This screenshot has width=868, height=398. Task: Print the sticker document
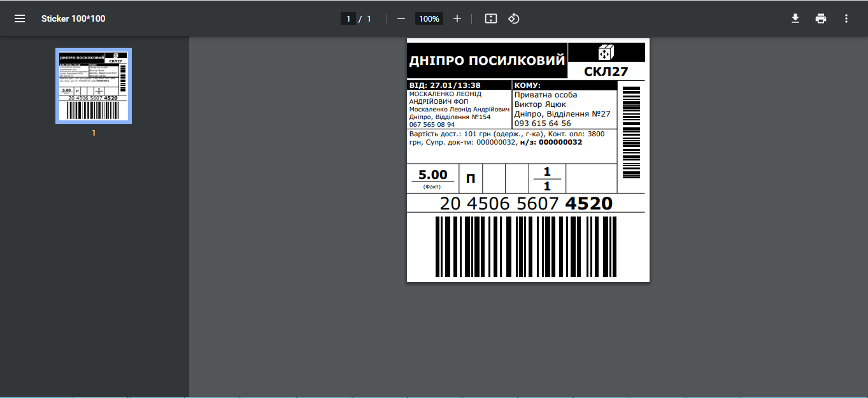(820, 18)
